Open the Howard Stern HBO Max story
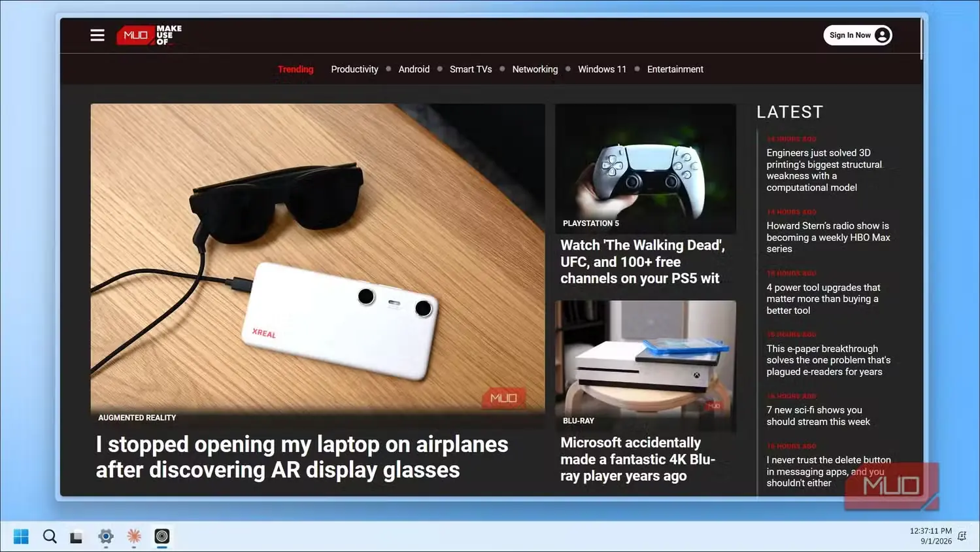980x552 pixels. pyautogui.click(x=828, y=237)
